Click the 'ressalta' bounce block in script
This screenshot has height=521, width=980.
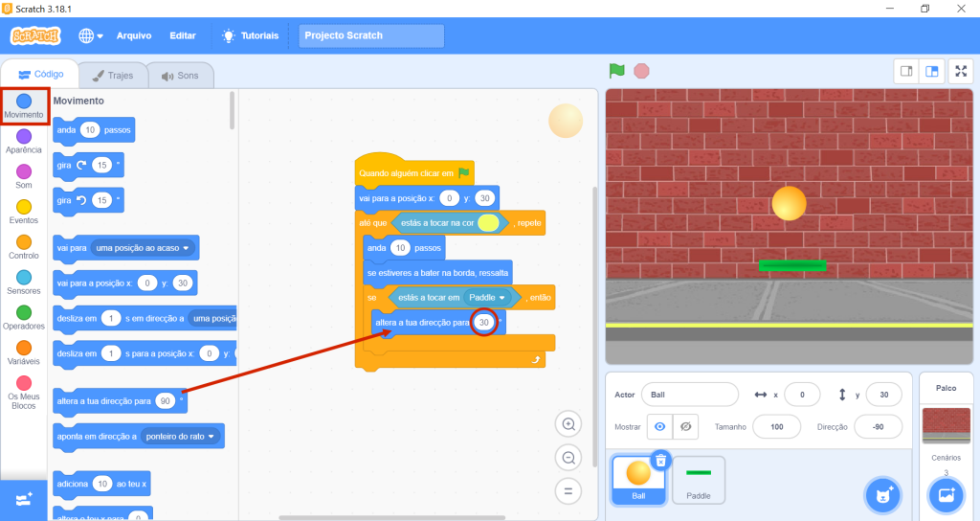point(437,273)
